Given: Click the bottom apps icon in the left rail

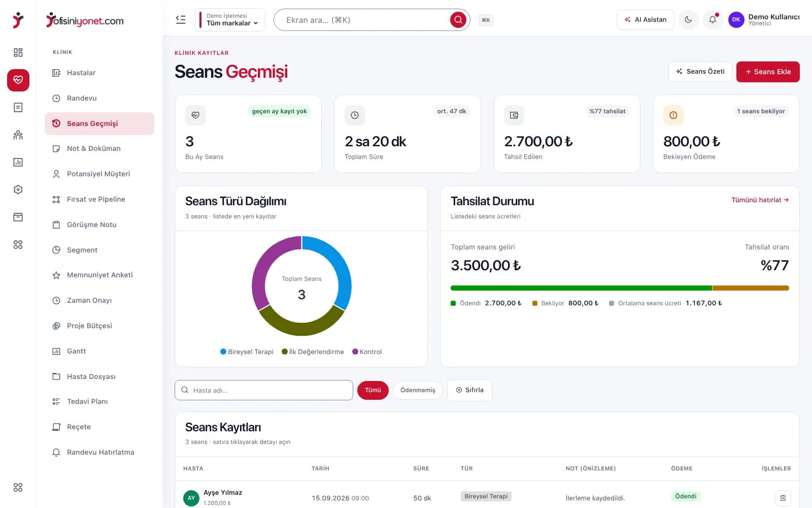Looking at the screenshot, I should coord(18,487).
